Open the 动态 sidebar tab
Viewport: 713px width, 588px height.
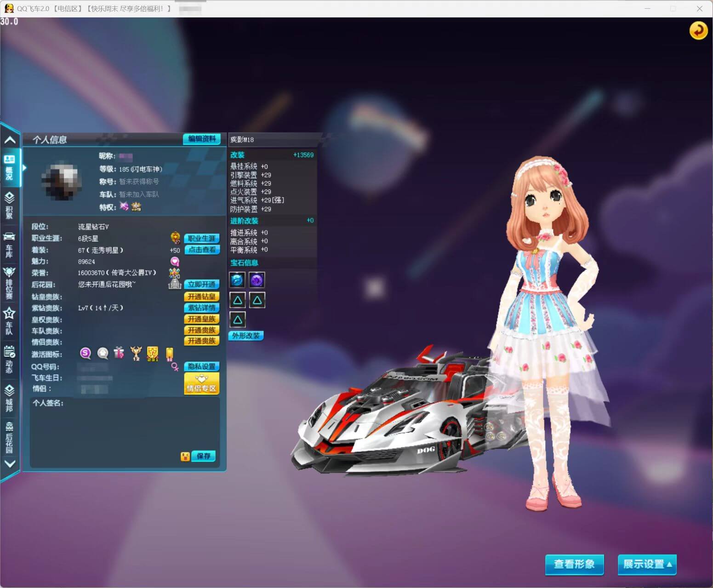point(10,359)
